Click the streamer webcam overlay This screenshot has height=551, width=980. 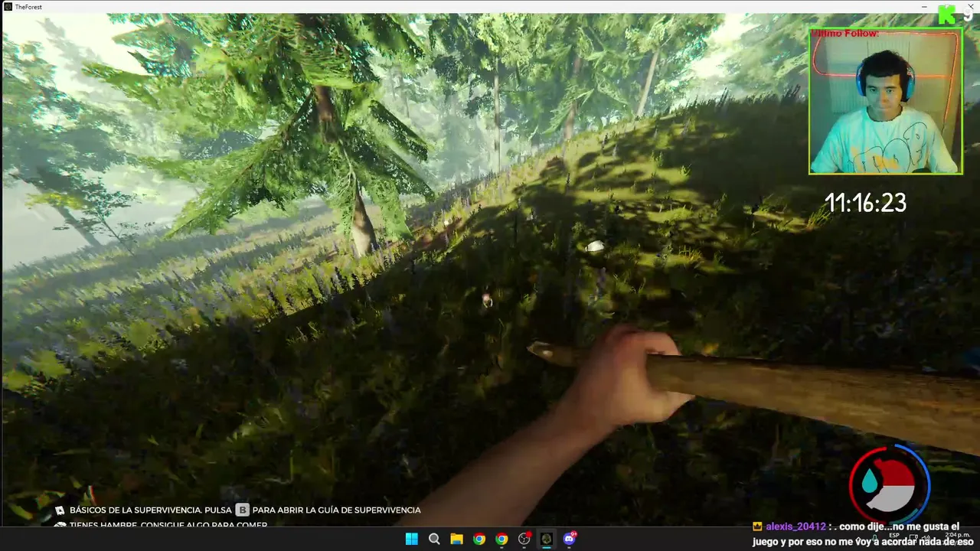pyautogui.click(x=886, y=101)
